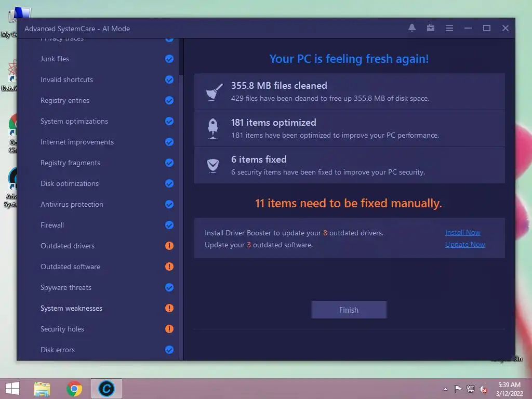Click the orange warning beside Outdated drivers
Viewport: 532px width, 399px height.
169,246
